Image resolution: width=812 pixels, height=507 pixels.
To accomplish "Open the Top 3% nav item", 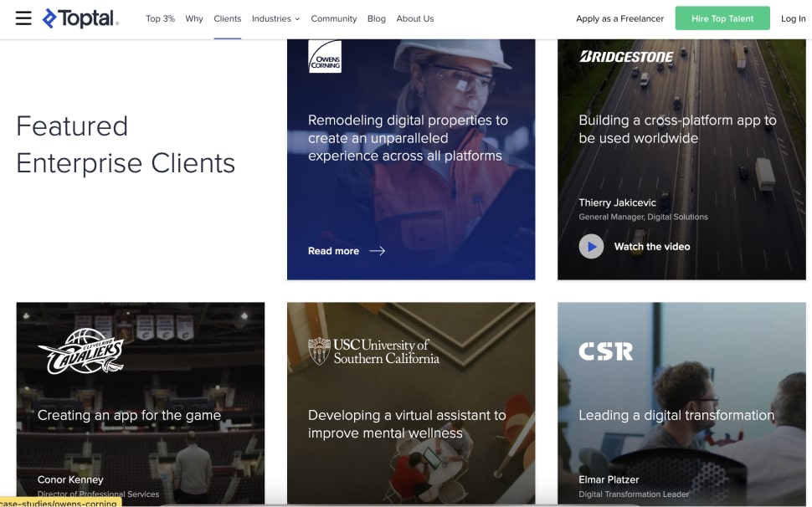I will [x=160, y=18].
